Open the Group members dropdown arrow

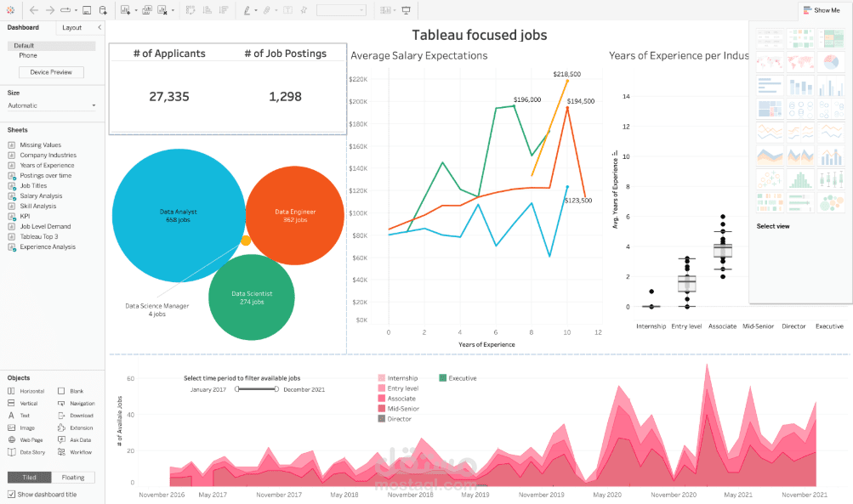[276, 10]
